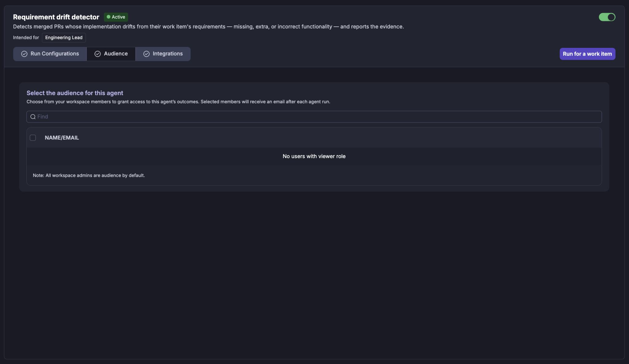
Task: Click the Active status badge
Action: 116,17
